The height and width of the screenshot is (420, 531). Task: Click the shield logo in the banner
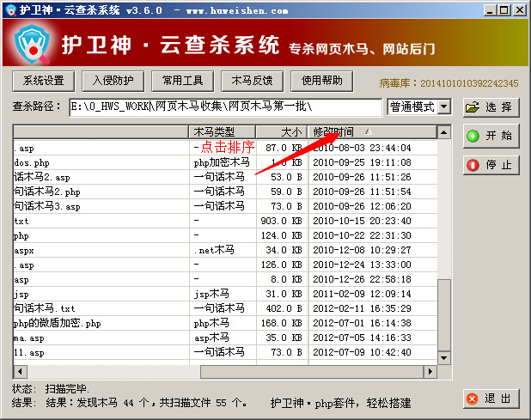tap(32, 44)
